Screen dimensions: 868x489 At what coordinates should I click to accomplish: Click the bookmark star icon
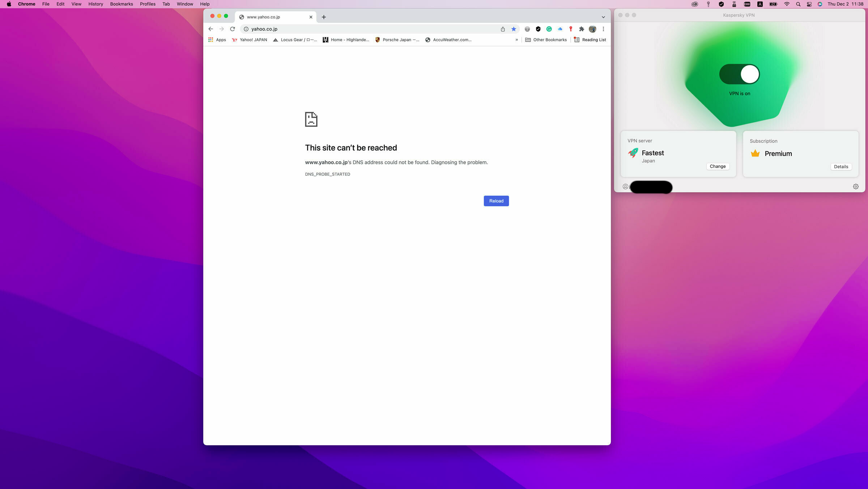pos(514,29)
